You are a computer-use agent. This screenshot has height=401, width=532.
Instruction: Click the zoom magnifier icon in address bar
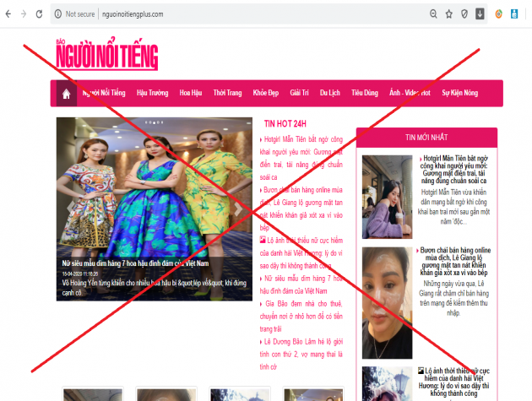(433, 14)
